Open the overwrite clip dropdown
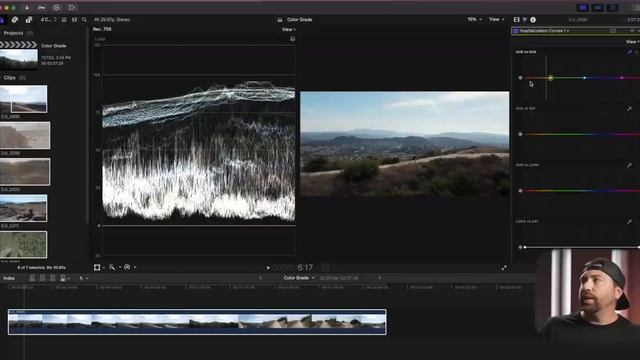Screen dimensions: 640x360 pos(65,278)
